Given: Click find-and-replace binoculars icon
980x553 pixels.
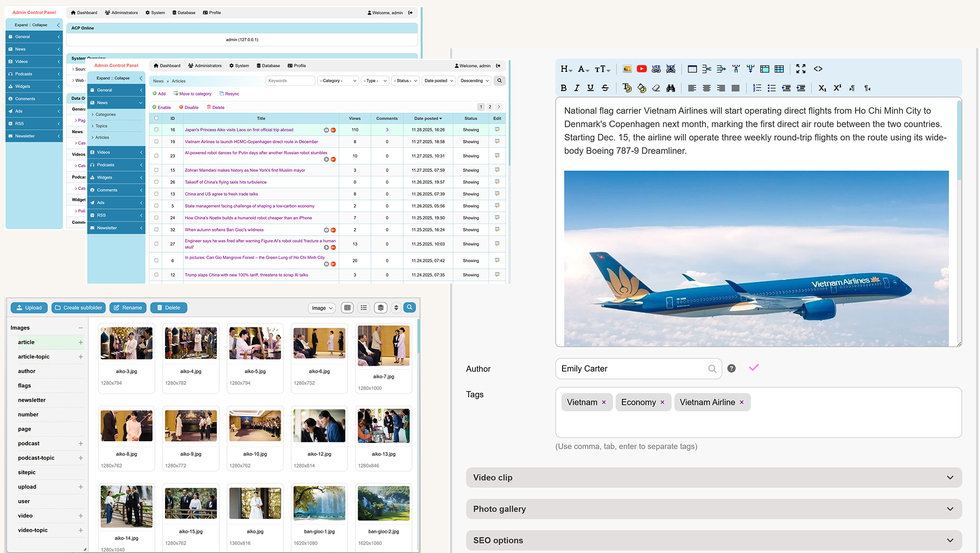Looking at the screenshot, I should (670, 88).
